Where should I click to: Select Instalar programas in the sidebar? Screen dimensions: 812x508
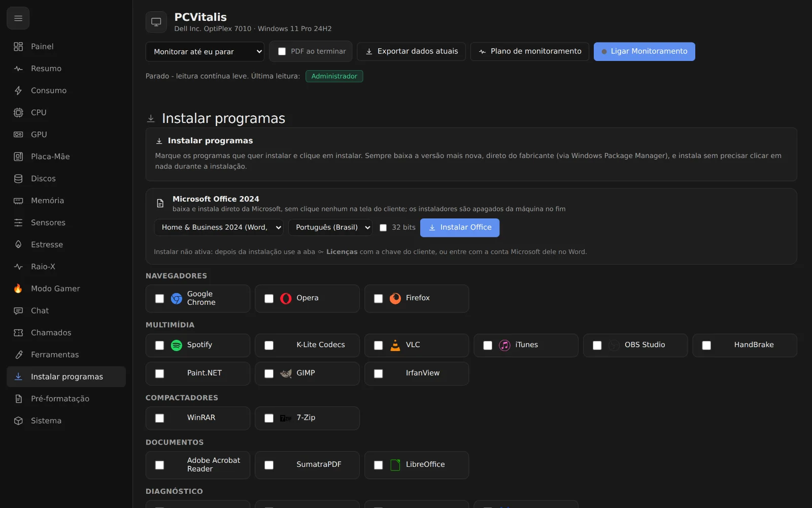pyautogui.click(x=66, y=376)
